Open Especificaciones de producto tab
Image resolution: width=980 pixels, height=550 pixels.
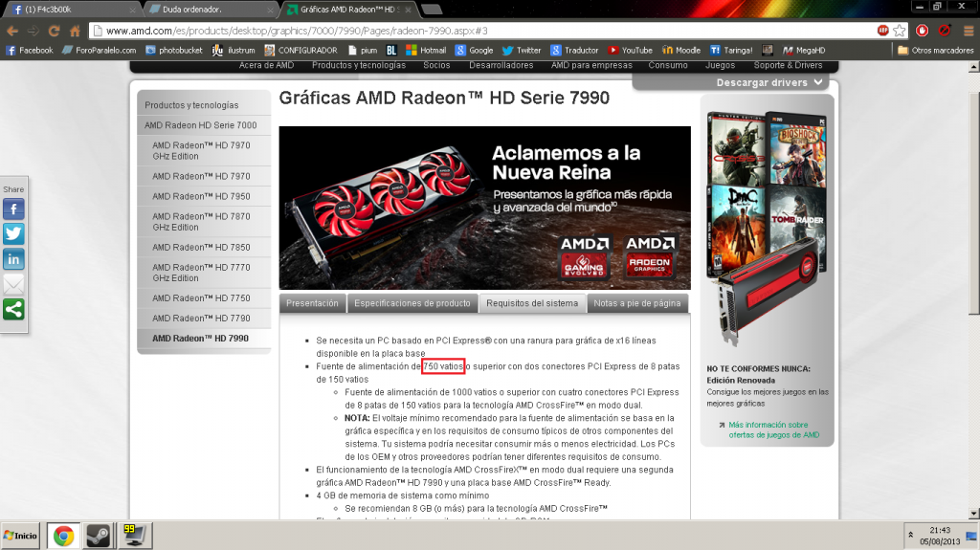click(412, 303)
